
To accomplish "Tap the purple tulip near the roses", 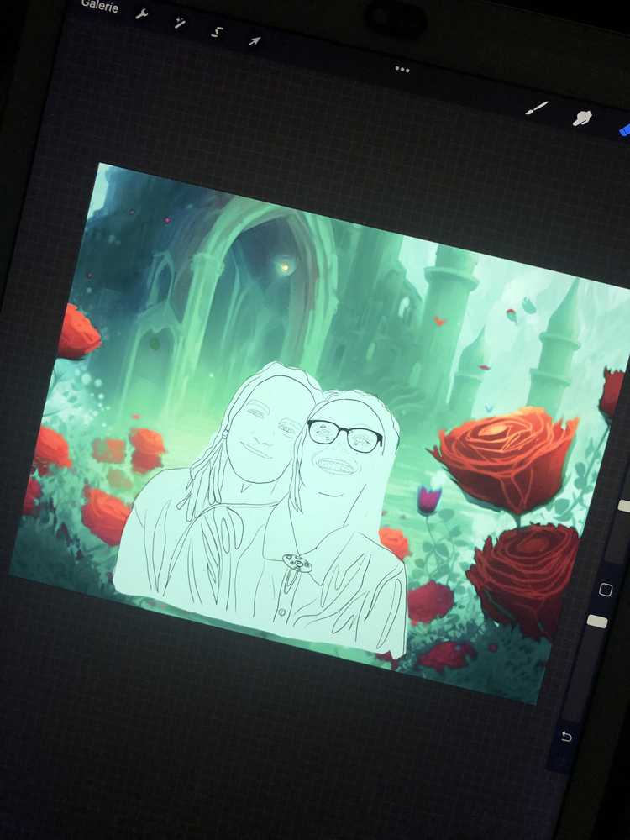I will [428, 499].
